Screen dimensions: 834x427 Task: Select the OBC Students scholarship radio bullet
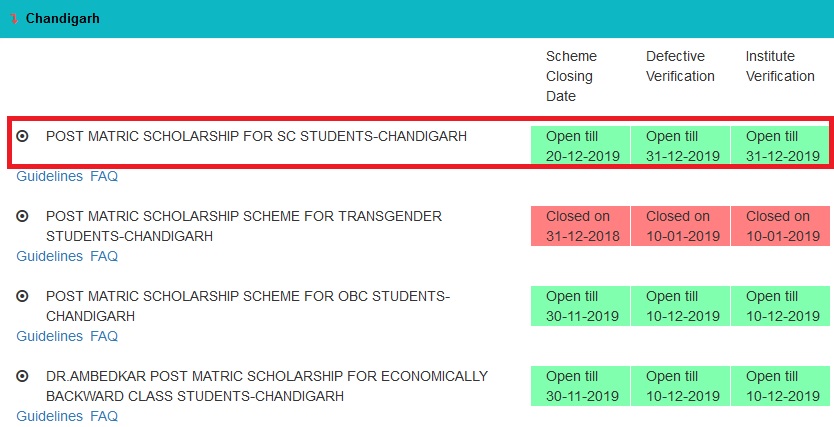[x=22, y=296]
